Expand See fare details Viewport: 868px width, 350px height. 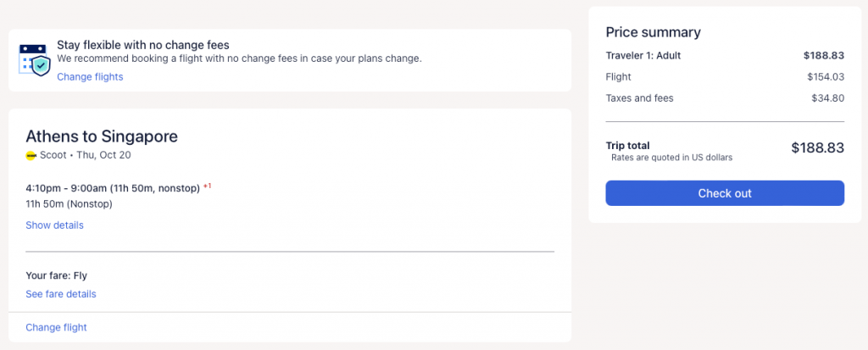61,294
